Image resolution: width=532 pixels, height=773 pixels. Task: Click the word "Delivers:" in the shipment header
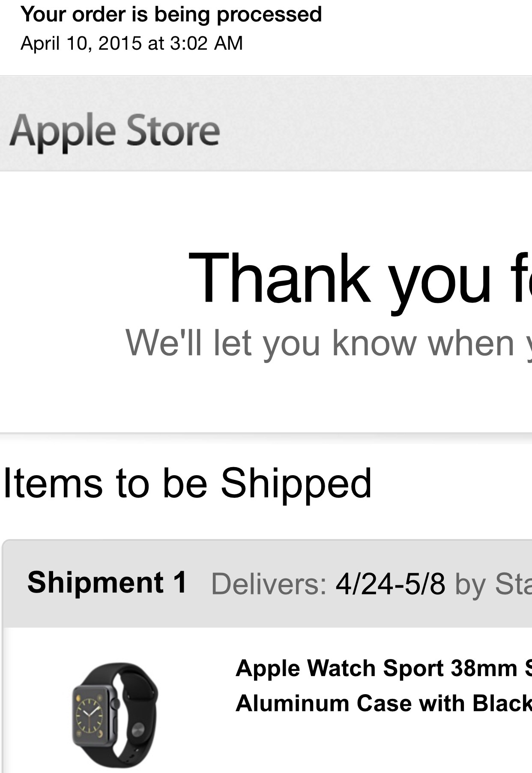[x=269, y=584]
